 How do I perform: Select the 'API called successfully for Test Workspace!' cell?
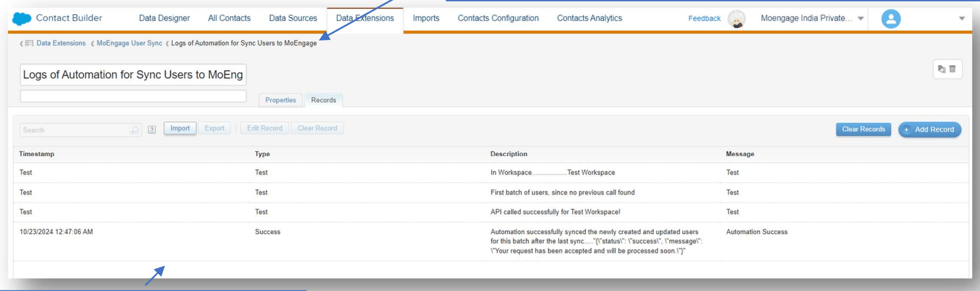pyautogui.click(x=555, y=212)
